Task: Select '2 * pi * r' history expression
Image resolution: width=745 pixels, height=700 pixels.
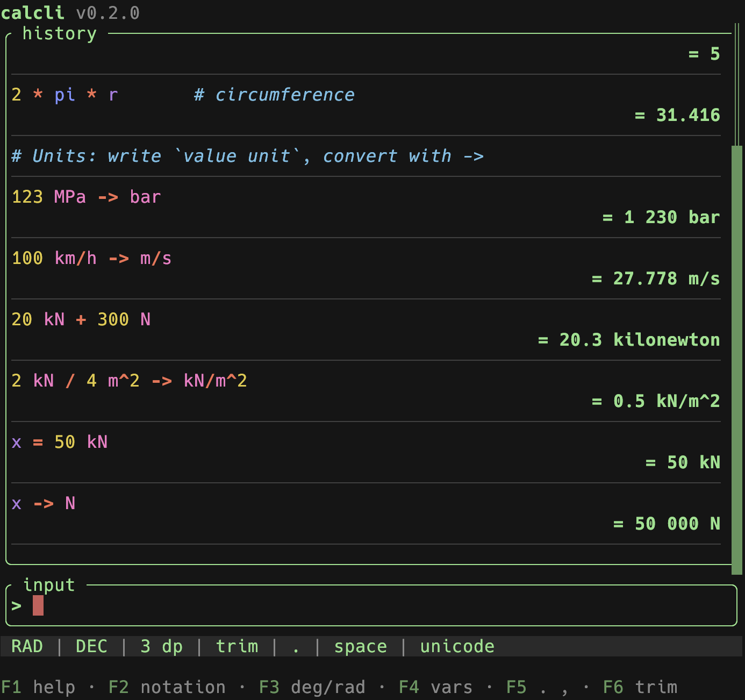Action: (65, 95)
